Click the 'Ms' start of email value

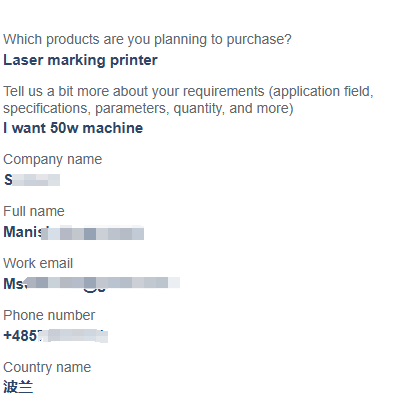(x=14, y=284)
